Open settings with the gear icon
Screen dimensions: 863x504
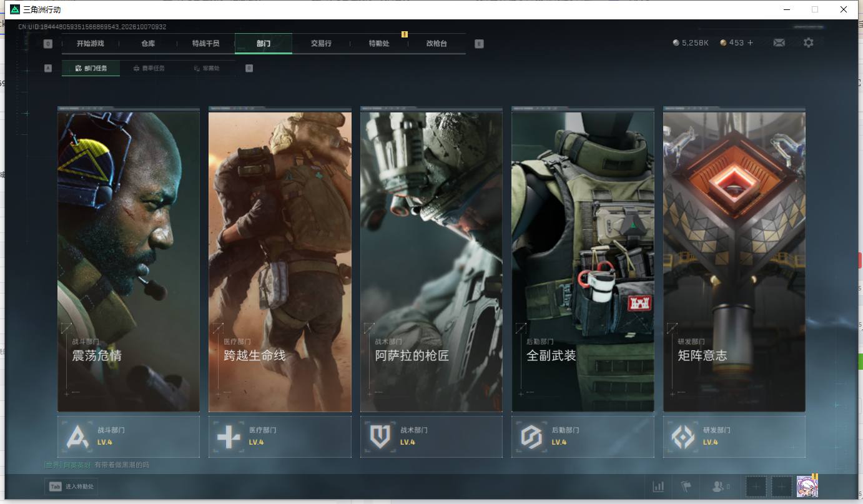click(x=809, y=42)
